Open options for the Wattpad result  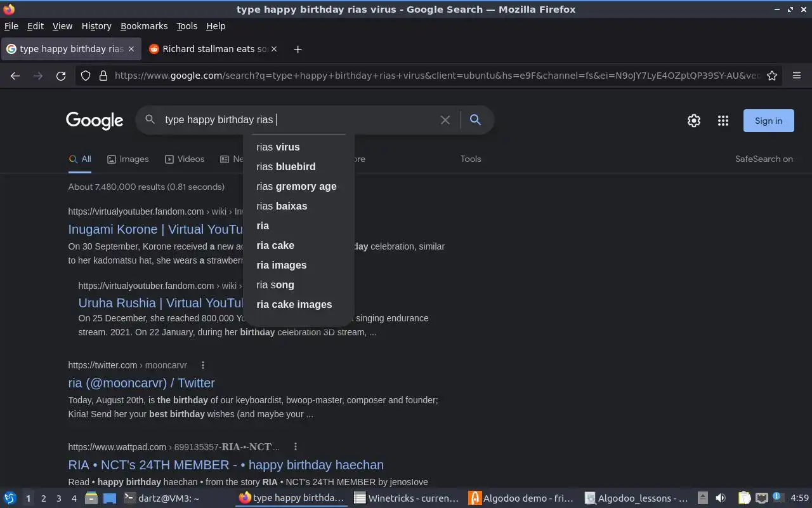[x=296, y=447]
